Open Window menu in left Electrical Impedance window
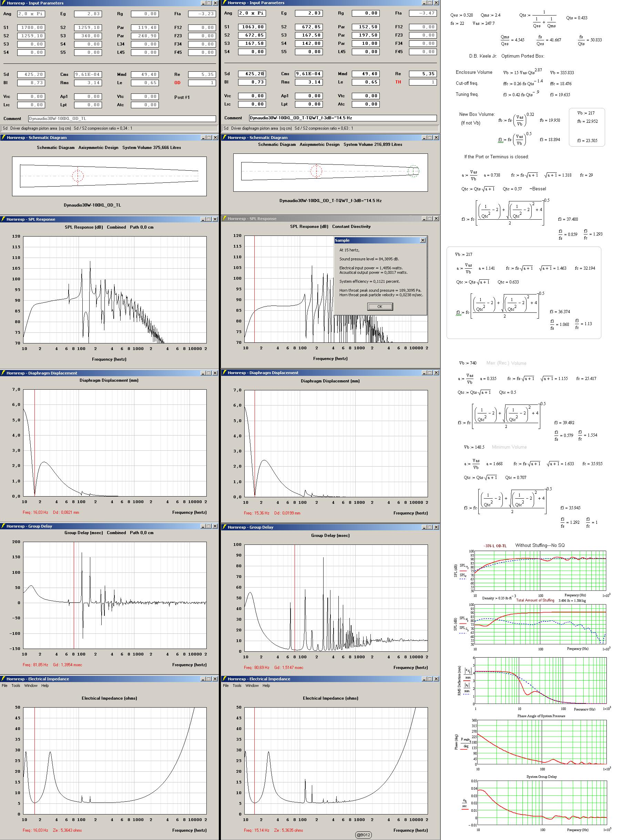This screenshot has height=840, width=633. (31, 686)
